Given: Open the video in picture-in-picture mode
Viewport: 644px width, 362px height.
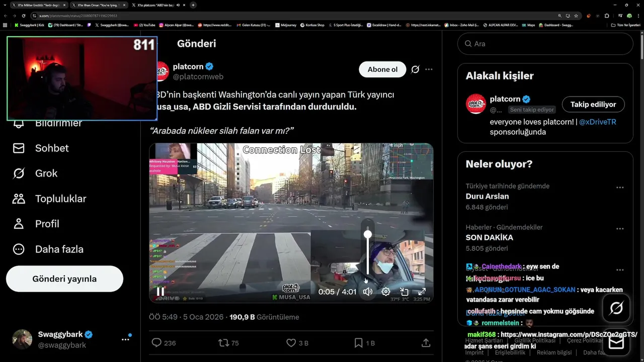Looking at the screenshot, I should (404, 292).
